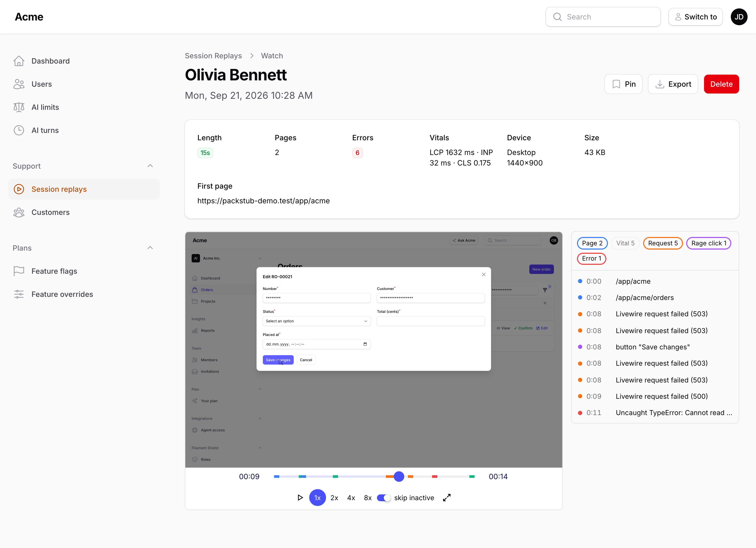Click the fullscreen expand icon in the player
The image size is (756, 548).
(x=447, y=498)
